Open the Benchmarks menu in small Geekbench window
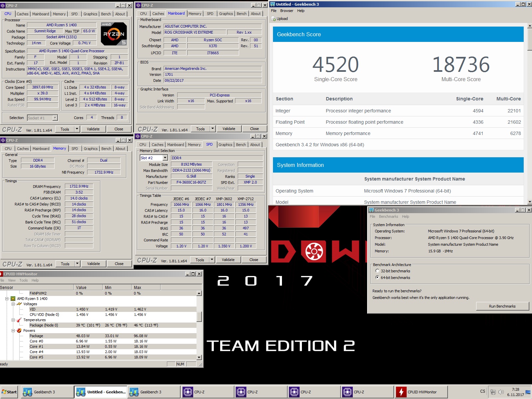 [388, 216]
